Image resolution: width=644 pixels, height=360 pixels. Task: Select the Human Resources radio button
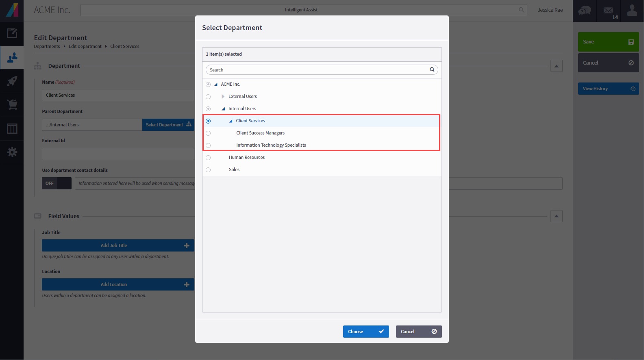click(208, 158)
